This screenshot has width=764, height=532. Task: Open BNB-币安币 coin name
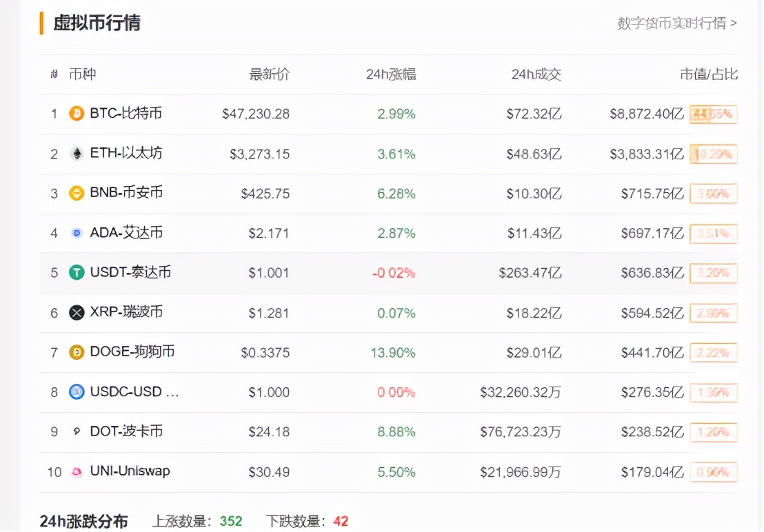point(126,193)
